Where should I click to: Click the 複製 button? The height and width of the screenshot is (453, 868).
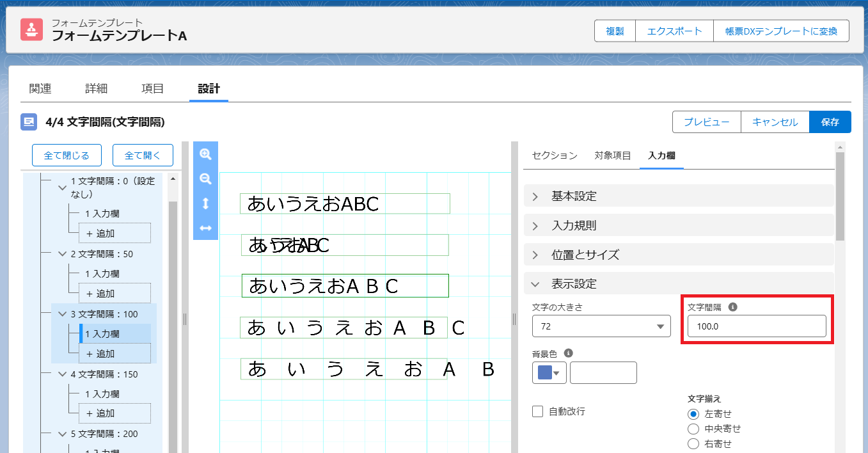tap(615, 31)
